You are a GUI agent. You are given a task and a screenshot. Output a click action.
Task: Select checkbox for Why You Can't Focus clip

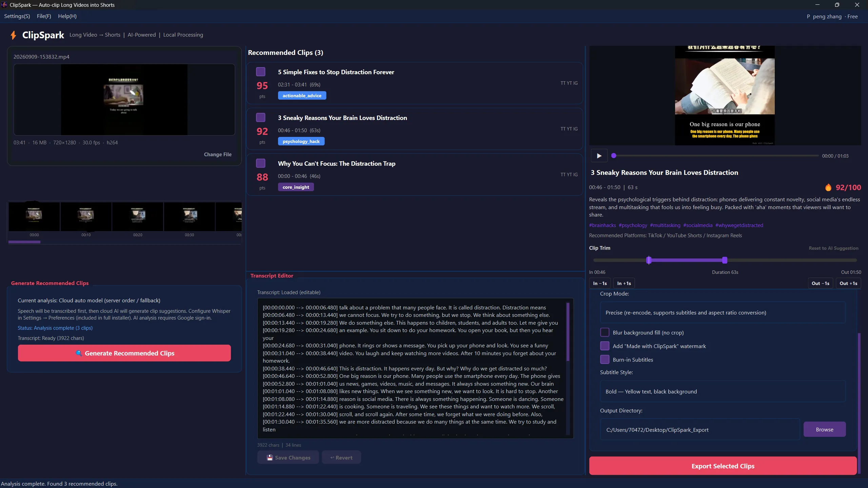pos(260,163)
